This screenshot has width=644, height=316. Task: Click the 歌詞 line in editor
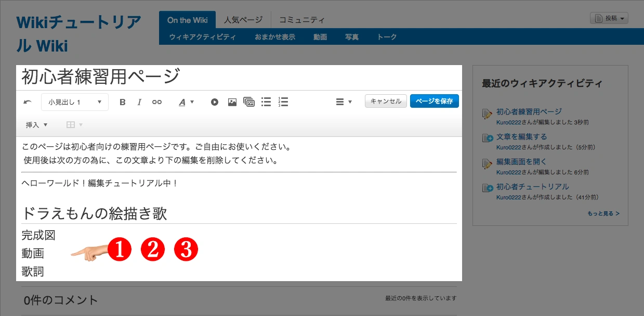[33, 272]
